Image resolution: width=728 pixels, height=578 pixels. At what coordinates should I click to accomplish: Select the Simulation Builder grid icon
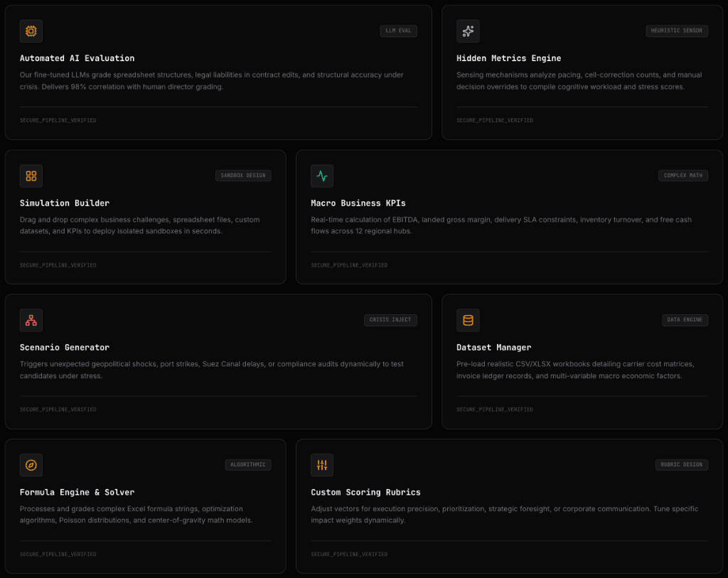31,176
